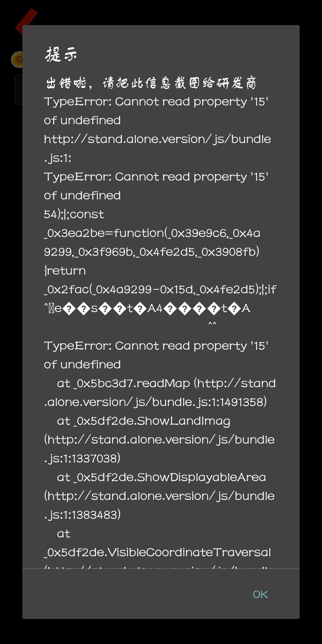The image size is (322, 644).
Task: Click the 提示 dialog title
Action: pos(61,55)
